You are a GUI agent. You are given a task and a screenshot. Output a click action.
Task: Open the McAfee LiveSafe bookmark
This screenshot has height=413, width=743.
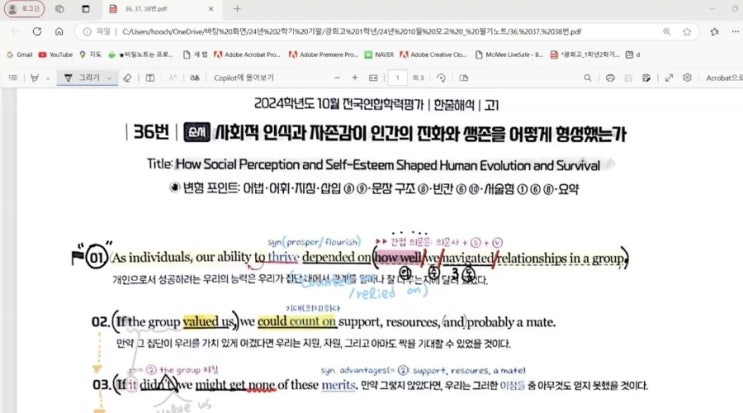click(509, 54)
